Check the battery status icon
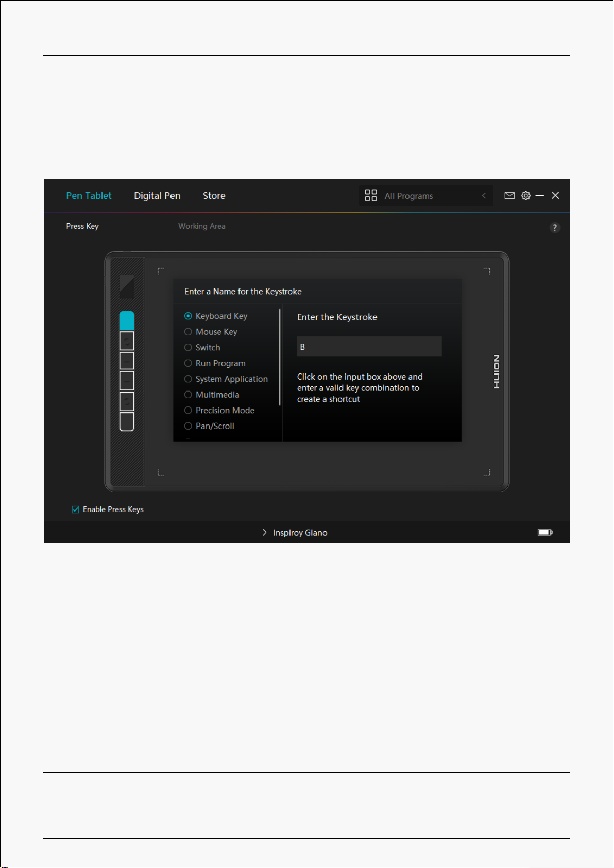614x868 pixels. (545, 532)
